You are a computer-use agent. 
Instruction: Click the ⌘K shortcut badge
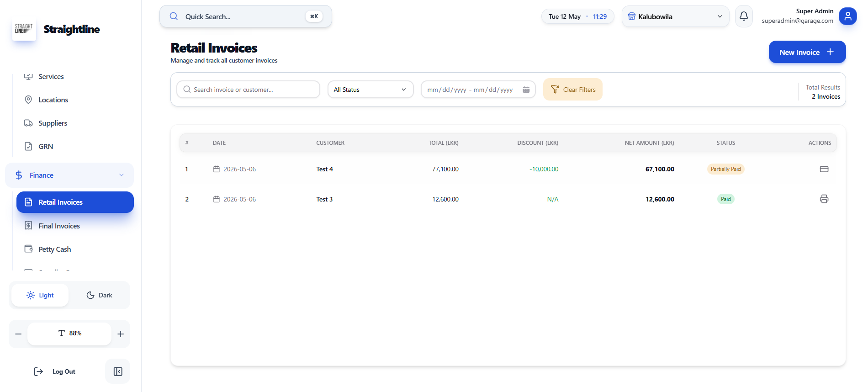(314, 16)
